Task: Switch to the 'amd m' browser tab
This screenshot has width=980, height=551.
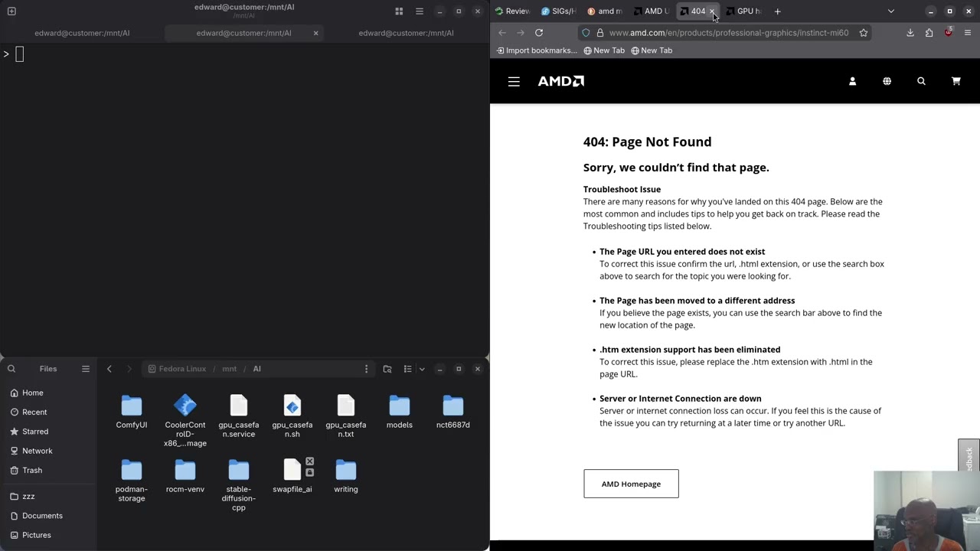Action: pos(605,11)
